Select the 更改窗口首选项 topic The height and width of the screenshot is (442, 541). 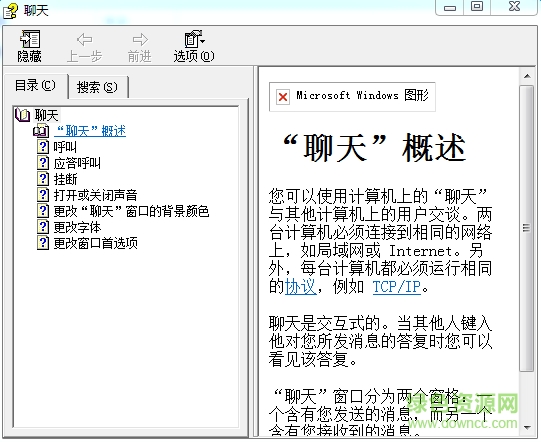(96, 243)
